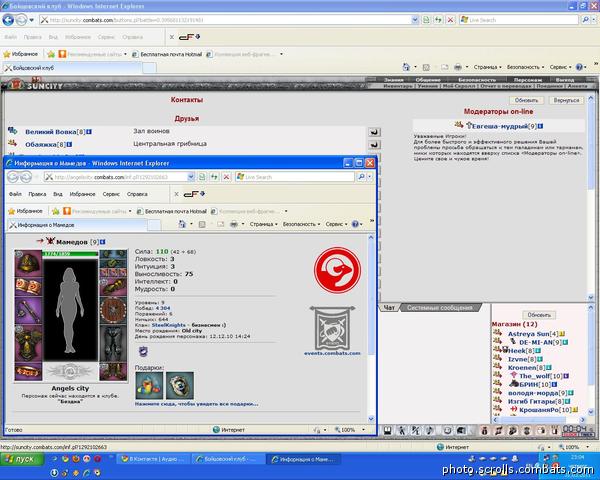Open the Избранное menu in popup window

point(82,194)
